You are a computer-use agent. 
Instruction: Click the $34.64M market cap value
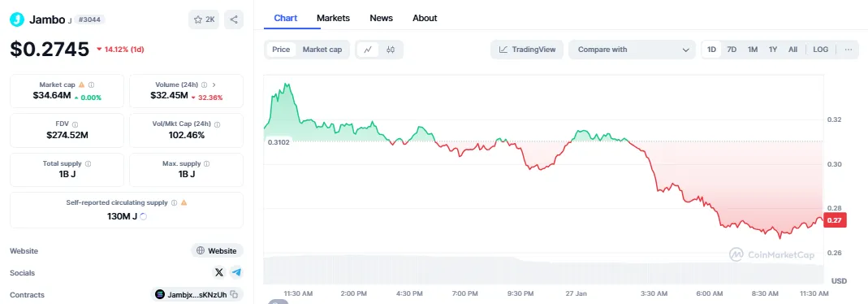click(52, 96)
